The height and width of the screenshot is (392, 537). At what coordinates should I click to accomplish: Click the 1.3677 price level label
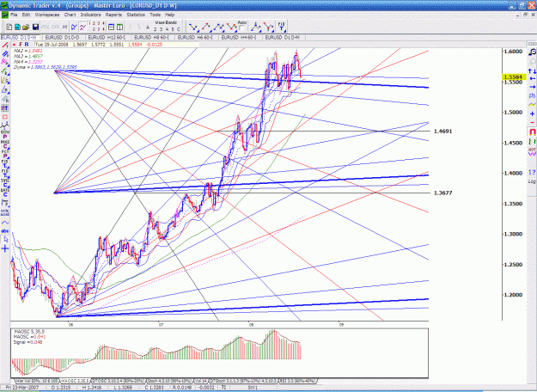pyautogui.click(x=442, y=193)
